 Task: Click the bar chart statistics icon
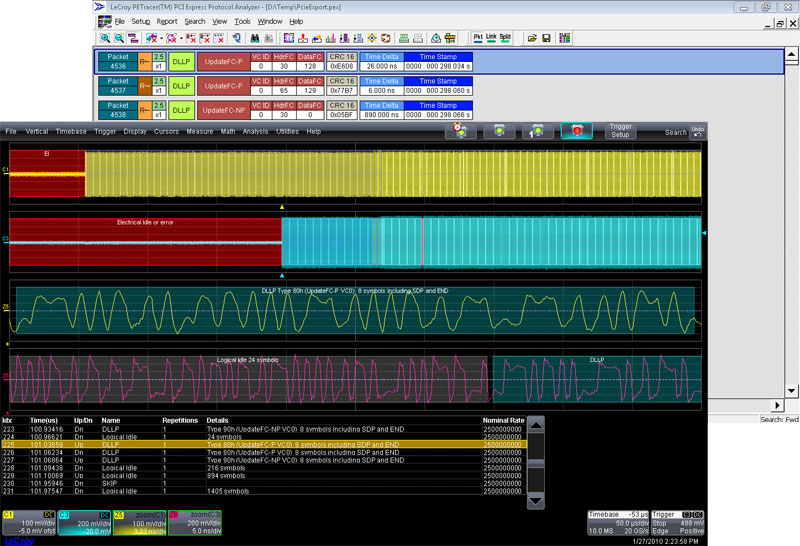click(x=331, y=38)
